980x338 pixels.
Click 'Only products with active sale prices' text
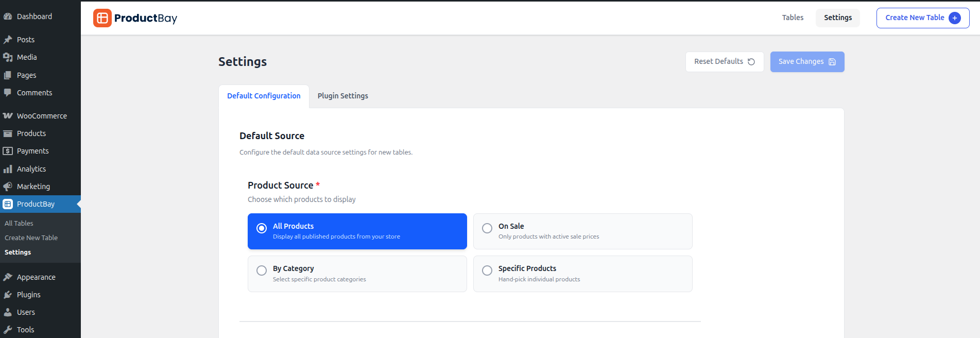pyautogui.click(x=549, y=236)
